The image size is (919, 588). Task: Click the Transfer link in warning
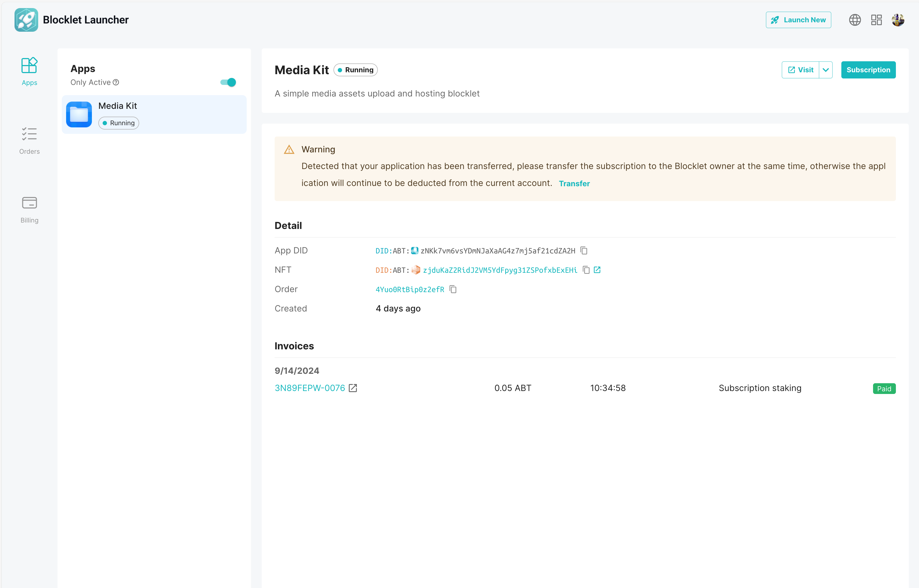(574, 184)
